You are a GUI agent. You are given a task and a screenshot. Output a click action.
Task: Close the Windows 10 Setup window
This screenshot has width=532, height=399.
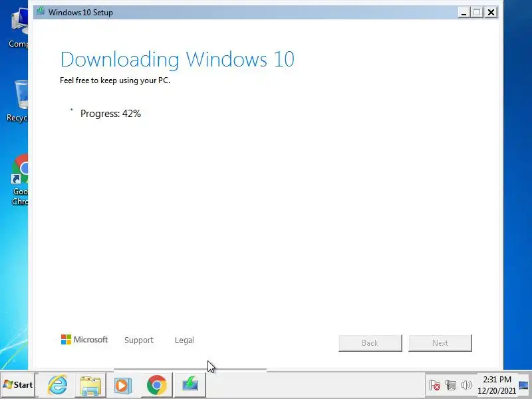point(491,12)
